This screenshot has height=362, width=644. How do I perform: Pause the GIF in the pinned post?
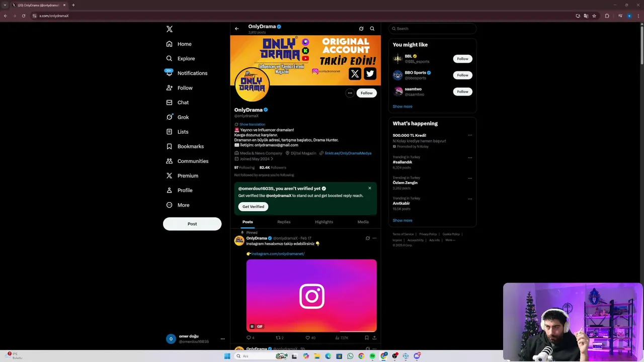(252, 326)
